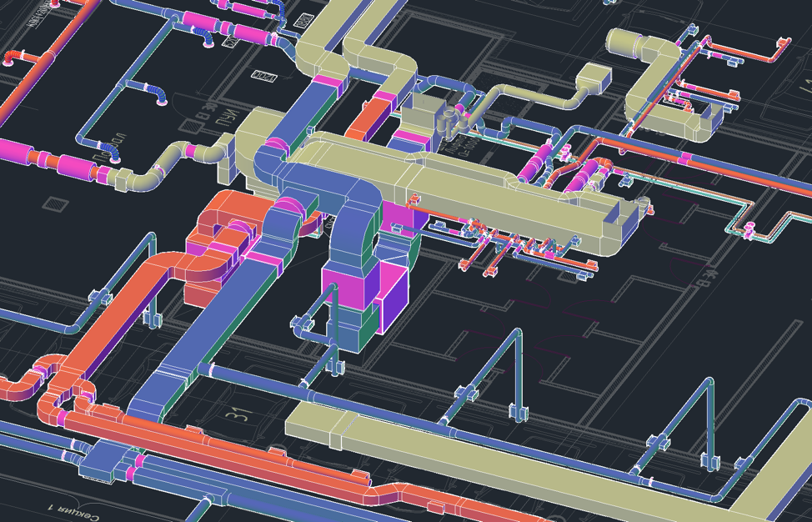This screenshot has height=522, width=812.
Task: Select the blue junction box at bottom left
Action: tap(104, 461)
